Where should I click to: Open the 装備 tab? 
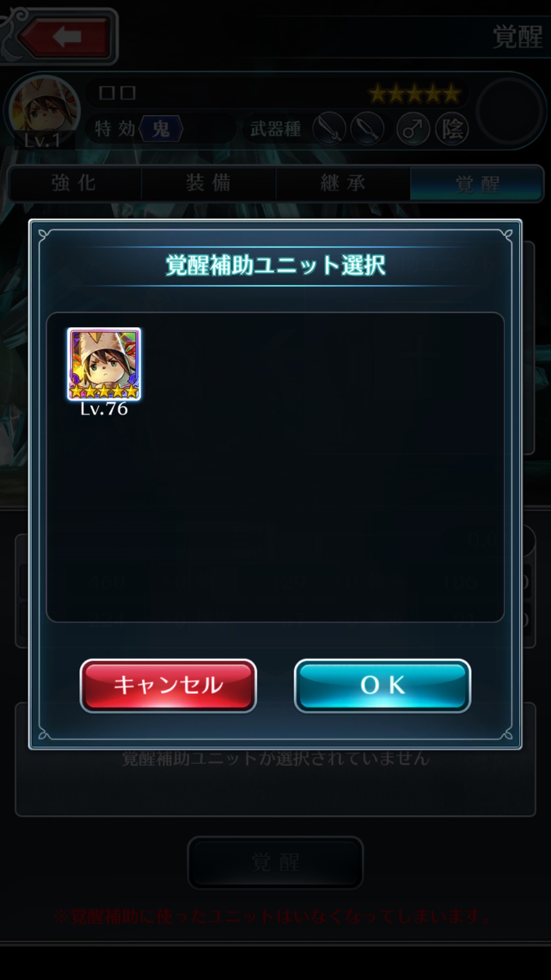(x=208, y=183)
